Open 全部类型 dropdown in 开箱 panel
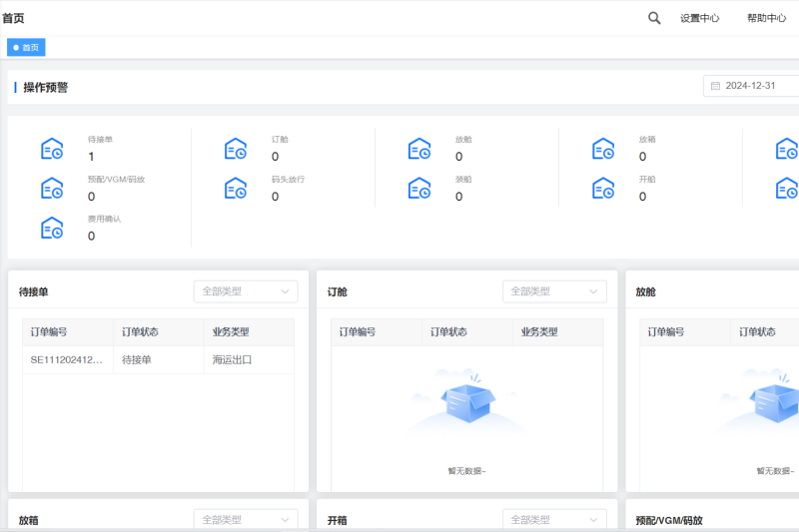Image resolution: width=799 pixels, height=532 pixels. click(554, 519)
